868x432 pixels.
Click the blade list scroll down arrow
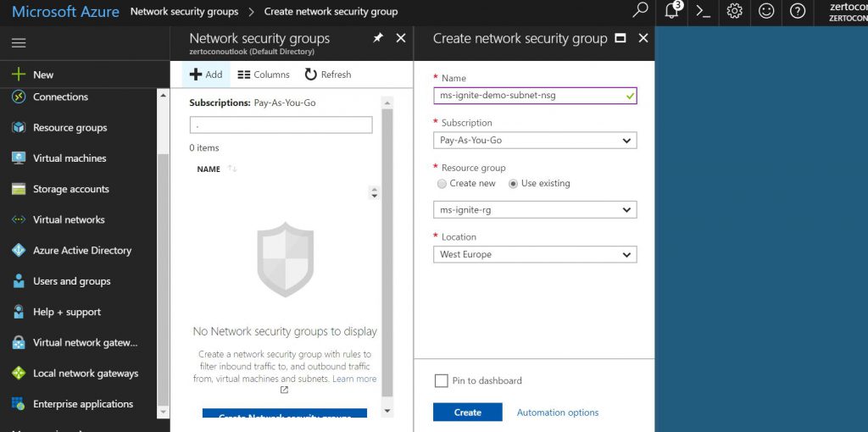tap(387, 411)
